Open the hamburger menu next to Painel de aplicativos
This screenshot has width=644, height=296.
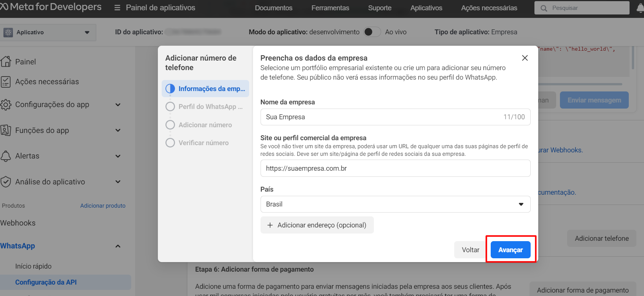(x=117, y=8)
